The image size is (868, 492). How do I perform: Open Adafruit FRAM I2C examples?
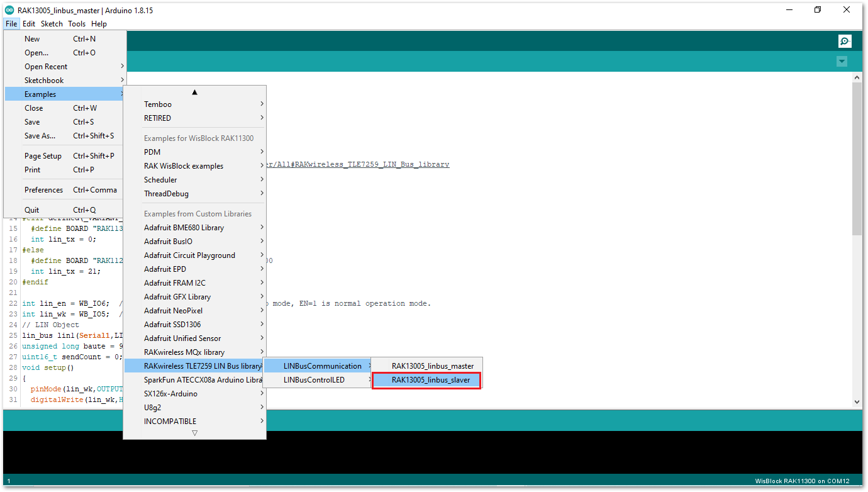pos(195,283)
